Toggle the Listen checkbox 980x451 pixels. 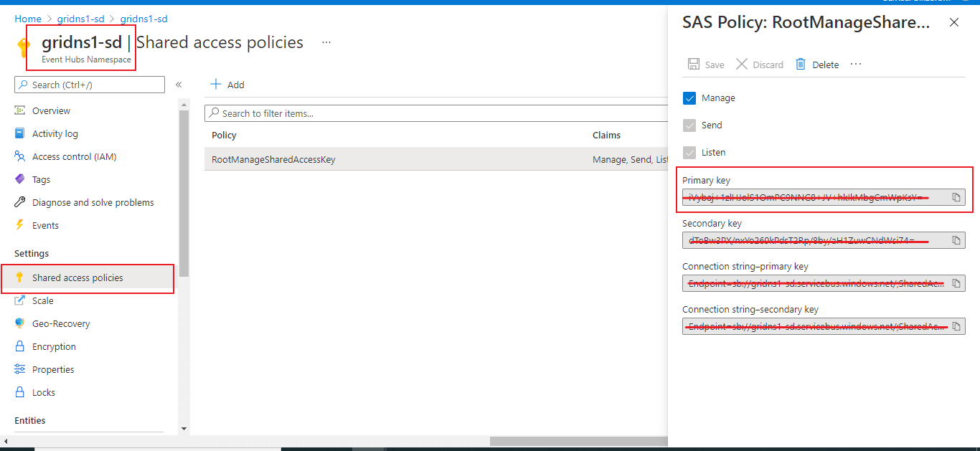pos(689,153)
